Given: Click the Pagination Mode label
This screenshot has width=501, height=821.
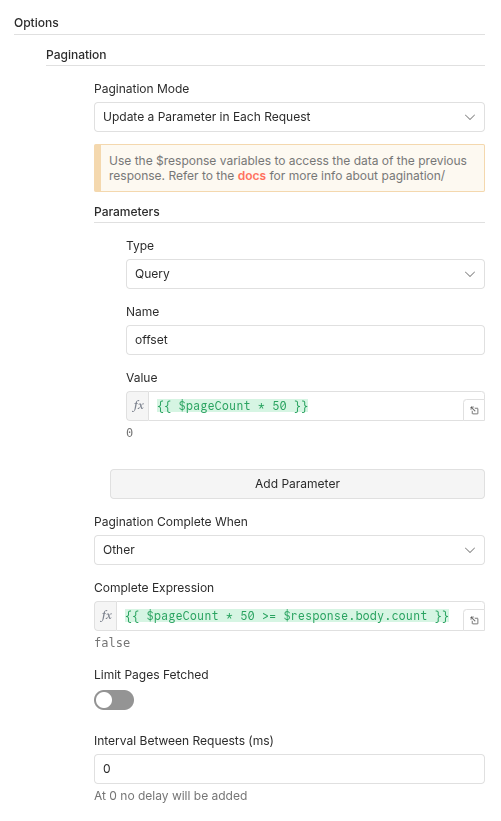Looking at the screenshot, I should [x=141, y=89].
